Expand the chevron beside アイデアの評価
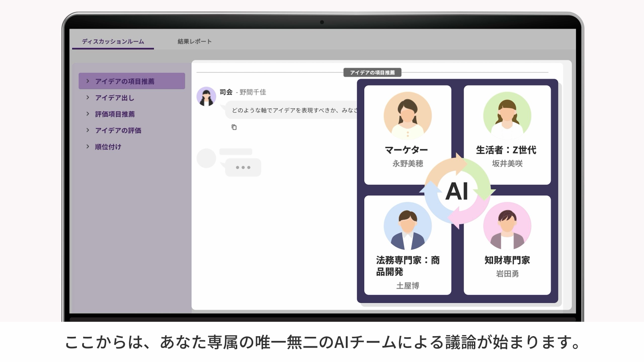The image size is (644, 362). tap(88, 130)
